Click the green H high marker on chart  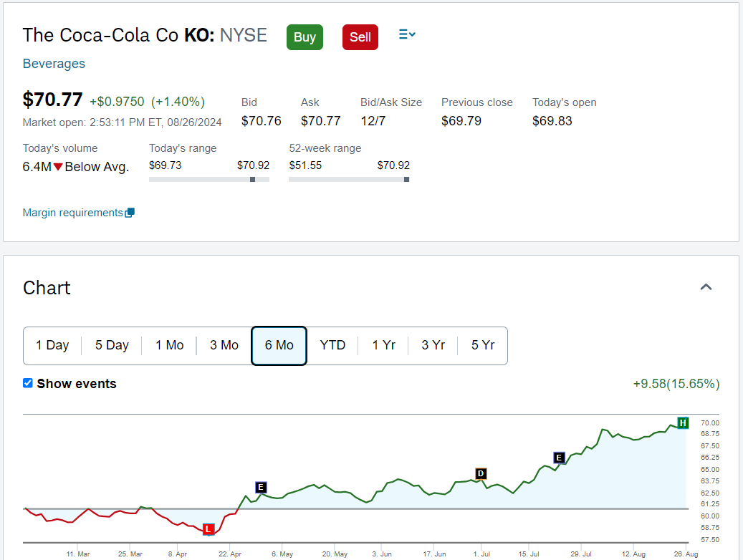point(683,423)
